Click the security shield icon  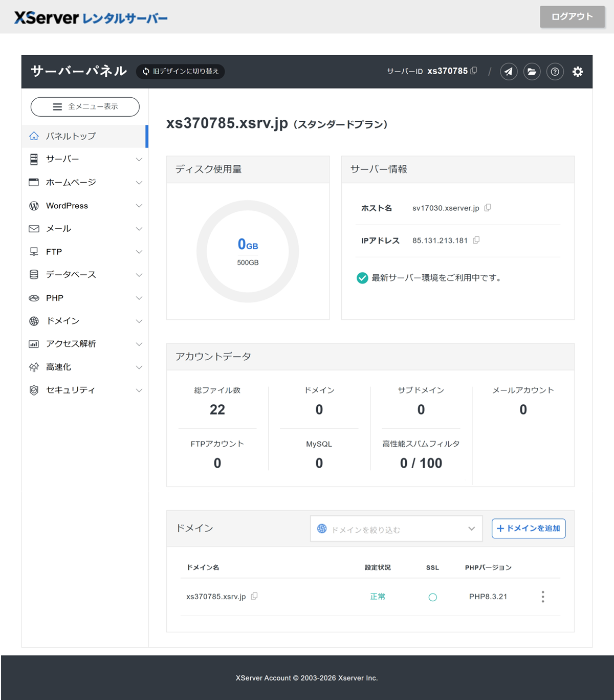(34, 390)
